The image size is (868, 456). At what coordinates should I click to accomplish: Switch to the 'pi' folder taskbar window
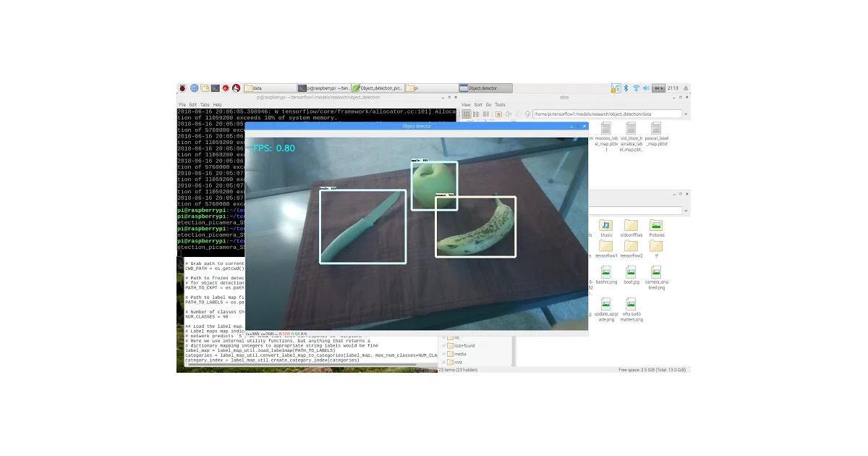point(431,88)
